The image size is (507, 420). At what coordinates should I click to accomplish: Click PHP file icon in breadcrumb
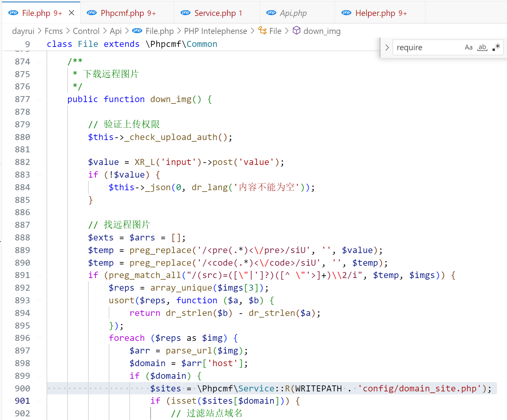[137, 31]
